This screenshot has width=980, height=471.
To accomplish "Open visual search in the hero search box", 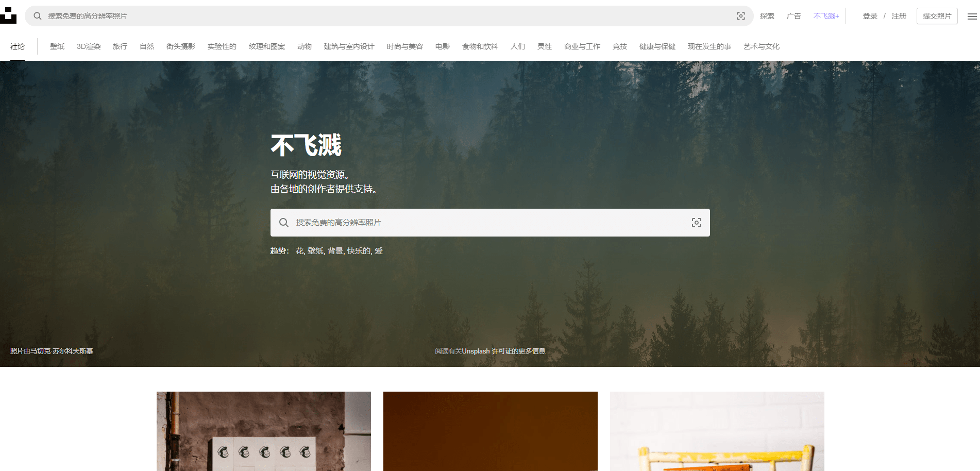I will coord(697,223).
